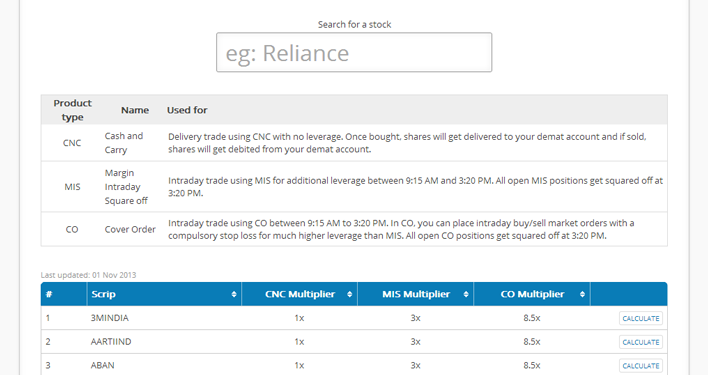Viewport: 708px width, 375px height.
Task: Click Calculate button for ABAN
Action: point(641,366)
